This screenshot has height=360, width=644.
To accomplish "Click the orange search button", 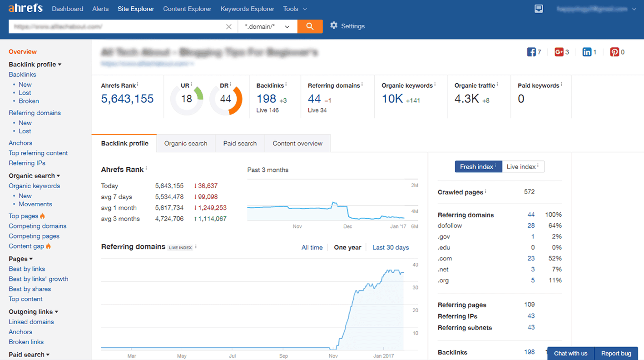I will [310, 26].
